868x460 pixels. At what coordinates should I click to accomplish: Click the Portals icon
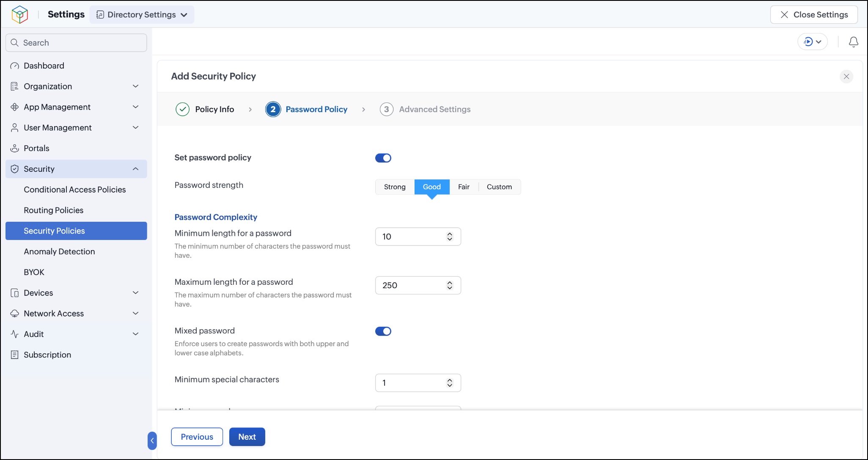pyautogui.click(x=14, y=149)
